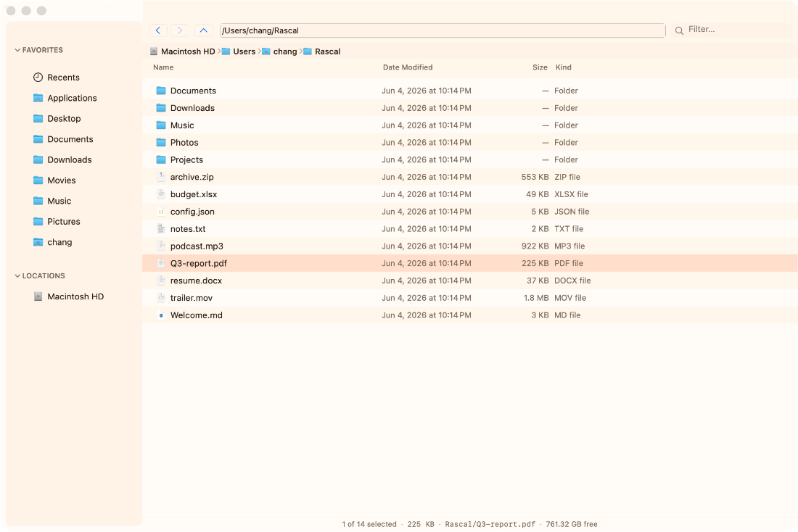Click the Movies folder icon in sidebar
Image resolution: width=798 pixels, height=532 pixels.
38,180
